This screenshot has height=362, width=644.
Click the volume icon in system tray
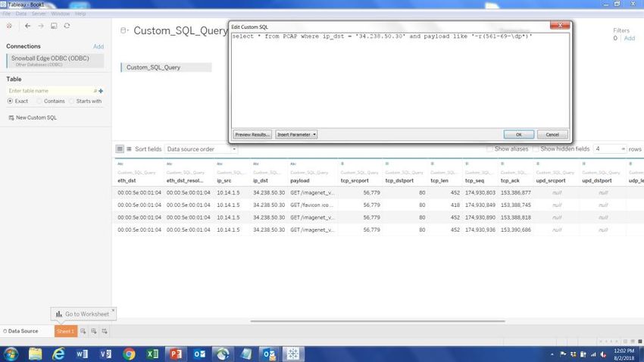click(603, 354)
